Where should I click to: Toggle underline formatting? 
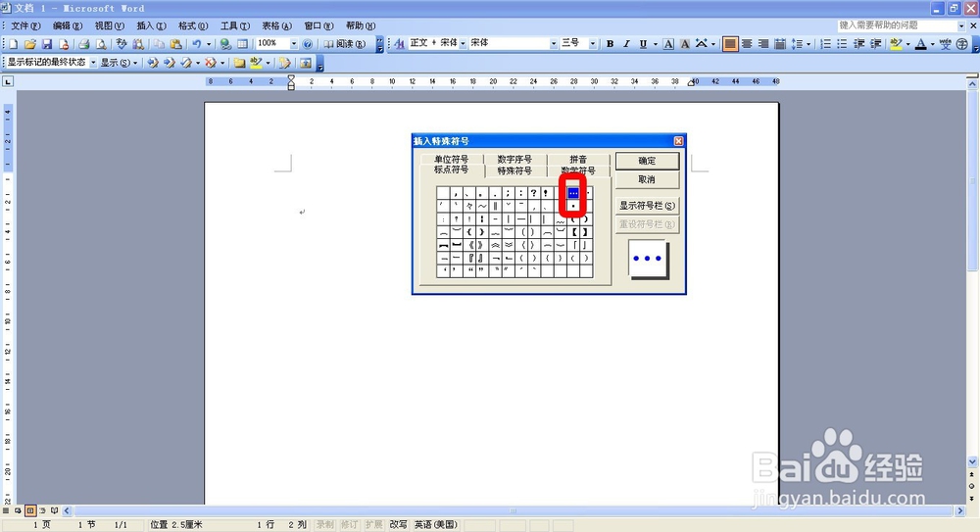click(643, 44)
